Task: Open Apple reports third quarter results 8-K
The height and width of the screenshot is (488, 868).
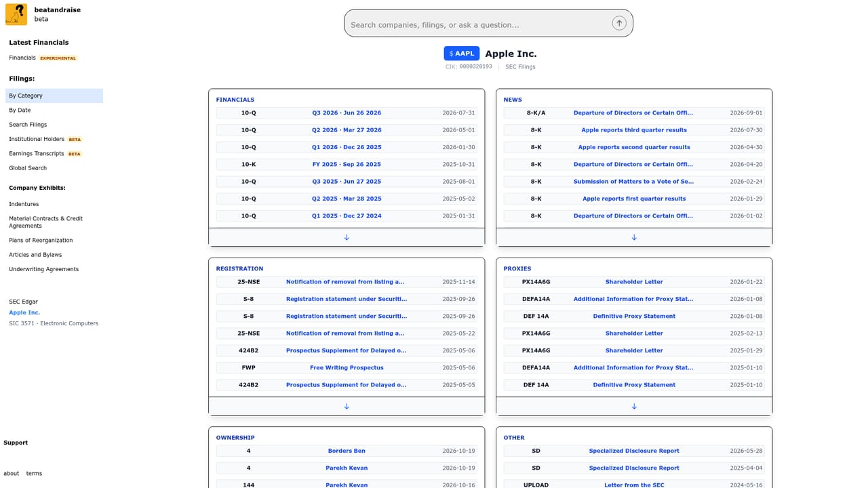Action: coord(634,130)
